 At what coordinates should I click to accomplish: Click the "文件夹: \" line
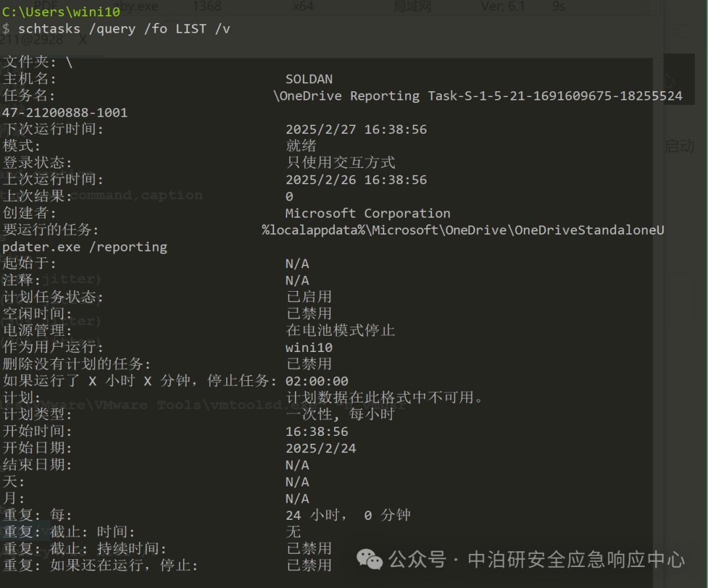38,62
